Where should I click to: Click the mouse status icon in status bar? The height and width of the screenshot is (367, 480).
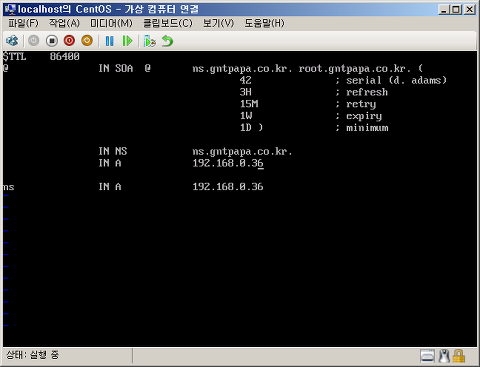click(444, 356)
